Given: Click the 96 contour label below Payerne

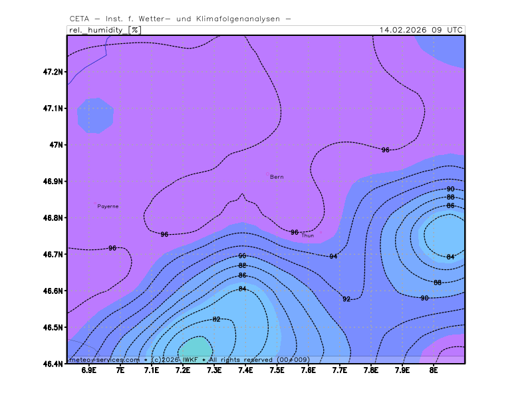Looking at the screenshot, I should (x=112, y=248).
